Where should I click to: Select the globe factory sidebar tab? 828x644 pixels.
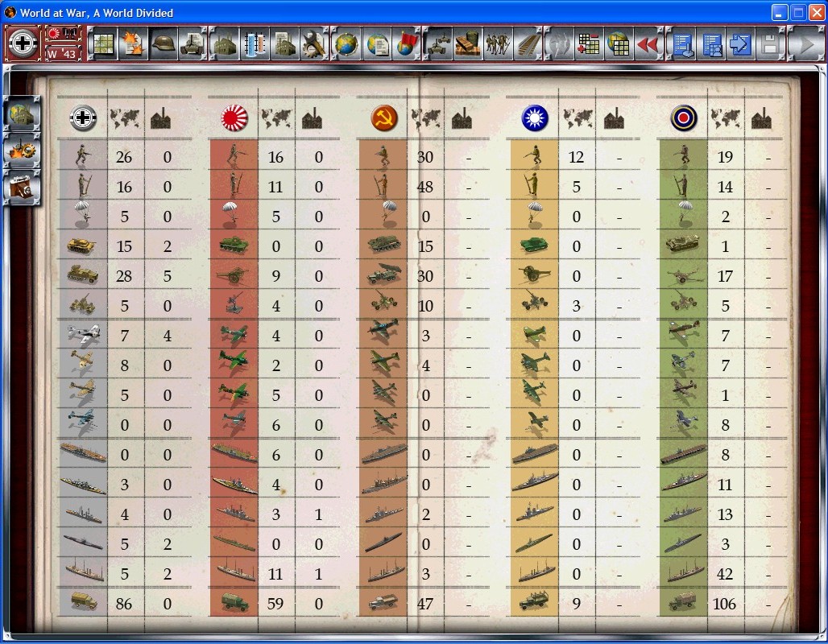pyautogui.click(x=22, y=113)
